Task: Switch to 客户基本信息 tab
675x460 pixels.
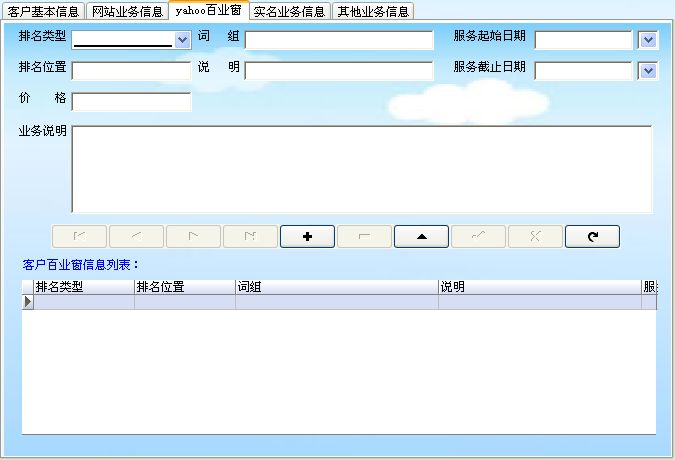Action: point(43,11)
